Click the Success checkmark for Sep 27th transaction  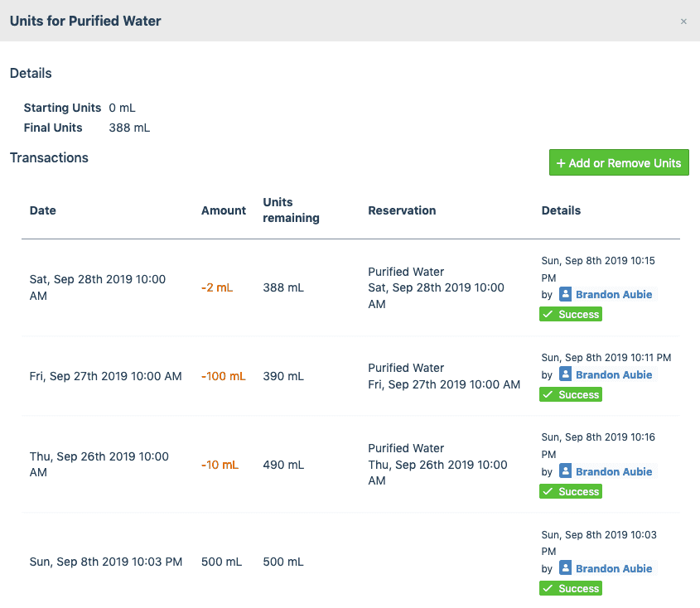click(548, 394)
